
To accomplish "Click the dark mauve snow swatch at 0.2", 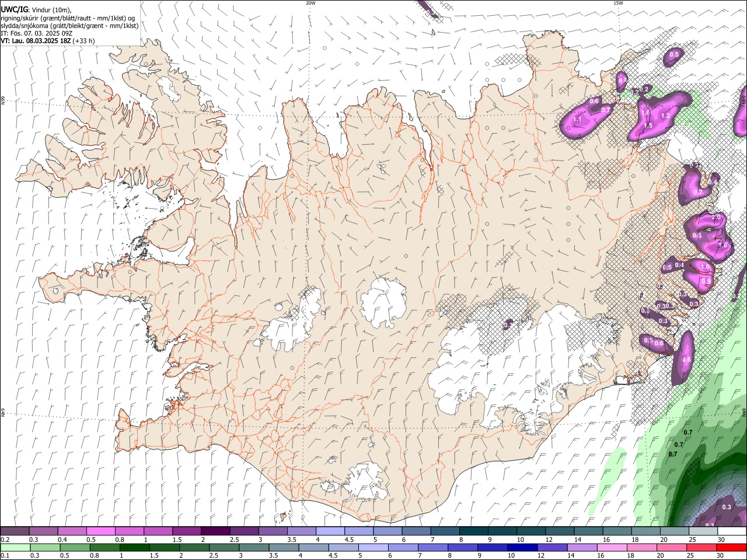I will 15,531.
